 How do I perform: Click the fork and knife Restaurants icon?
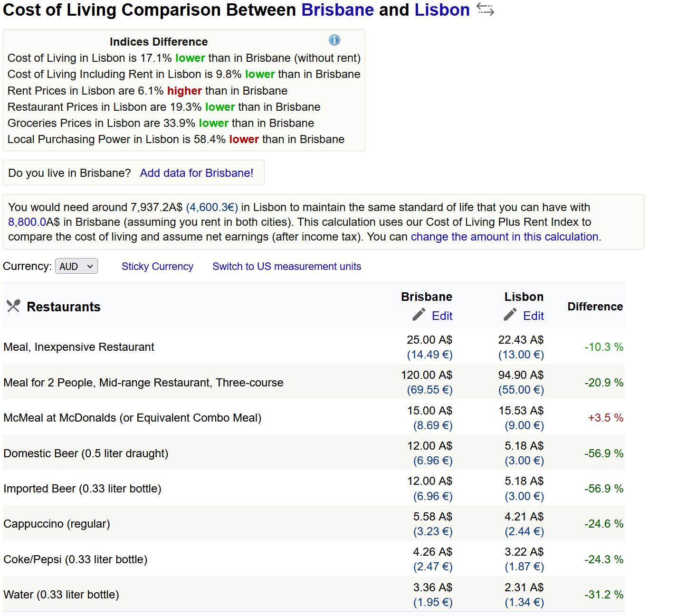pyautogui.click(x=13, y=306)
